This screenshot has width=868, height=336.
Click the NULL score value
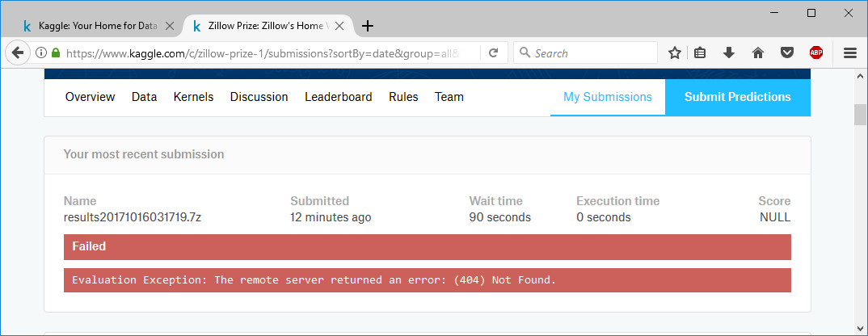point(775,217)
